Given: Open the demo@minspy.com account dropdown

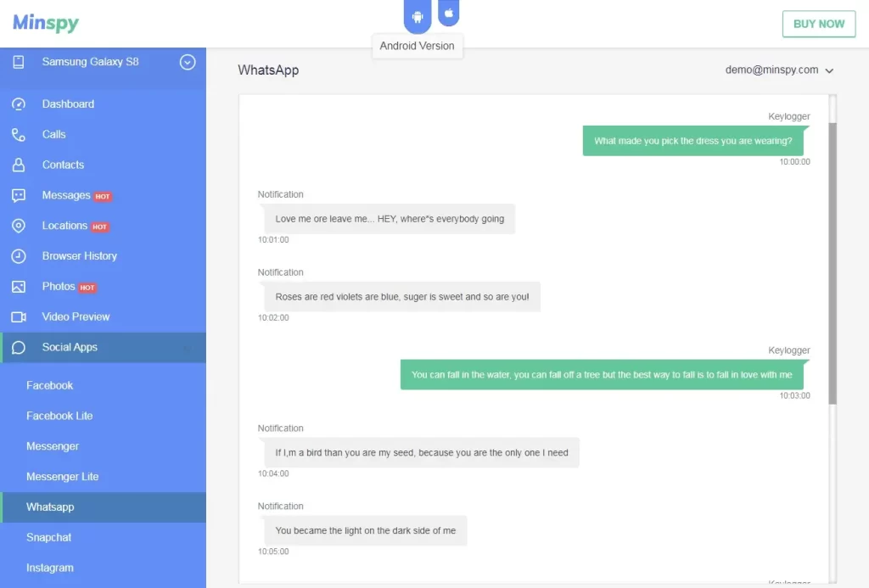Looking at the screenshot, I should click(x=779, y=70).
